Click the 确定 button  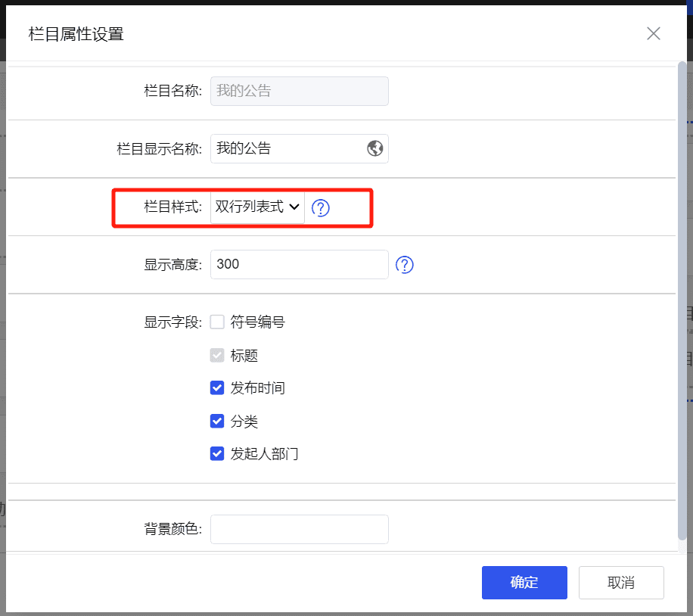tap(524, 583)
